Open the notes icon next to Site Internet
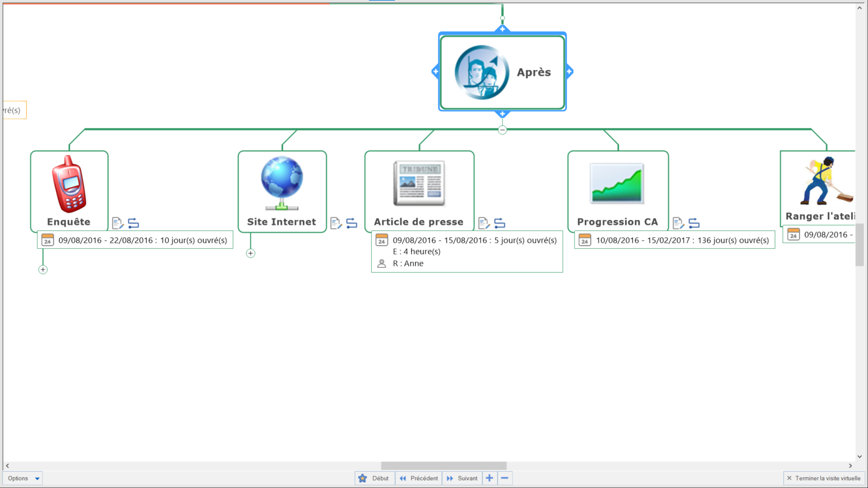 [335, 223]
